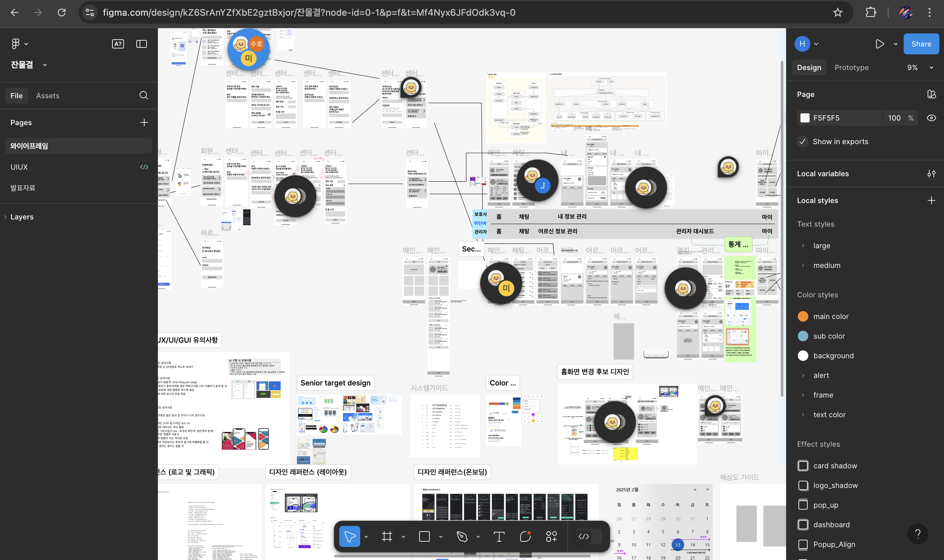Screen dimensions: 944x560
Task: Open the Comment tool
Action: click(525, 536)
